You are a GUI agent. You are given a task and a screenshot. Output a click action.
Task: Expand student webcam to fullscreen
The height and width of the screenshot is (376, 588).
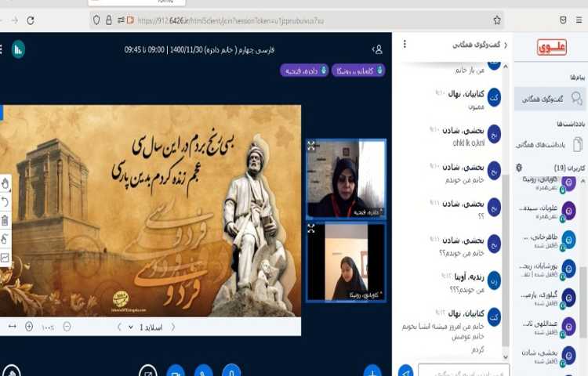pos(311,228)
